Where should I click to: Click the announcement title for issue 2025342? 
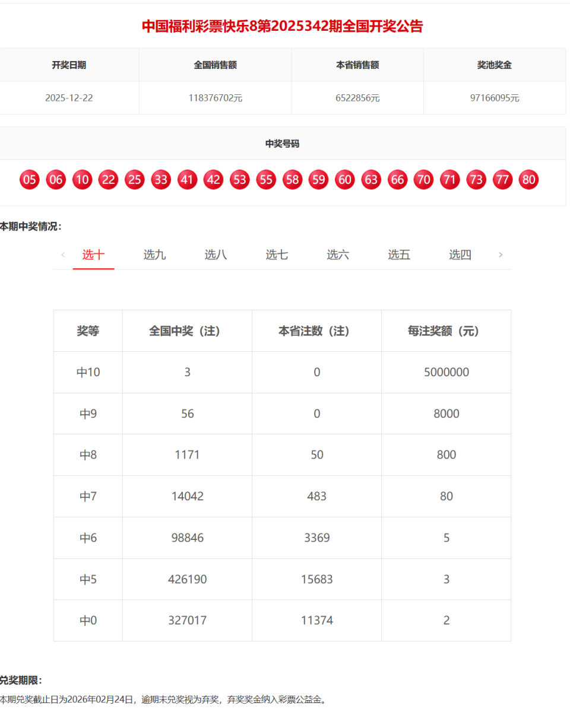[282, 27]
